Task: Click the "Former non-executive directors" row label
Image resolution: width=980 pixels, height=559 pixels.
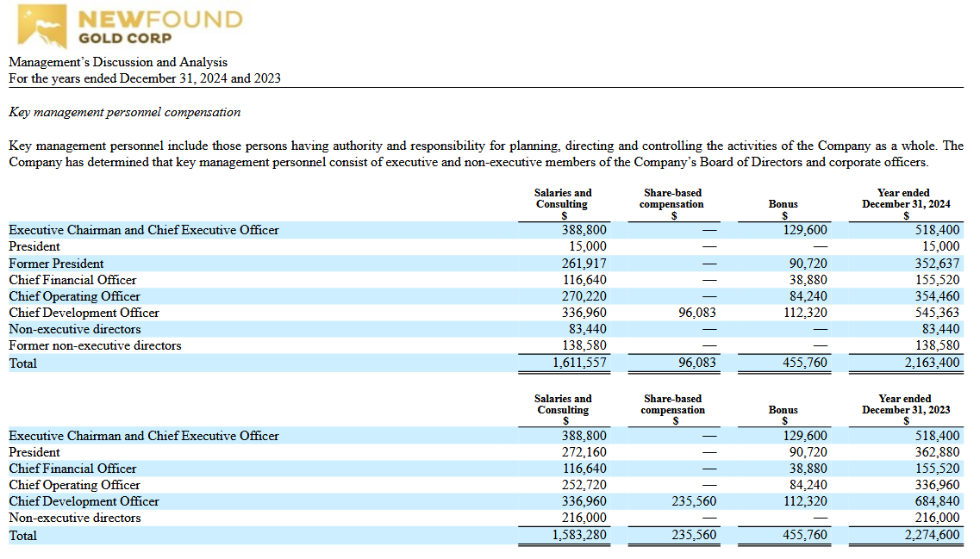Action: point(95,345)
